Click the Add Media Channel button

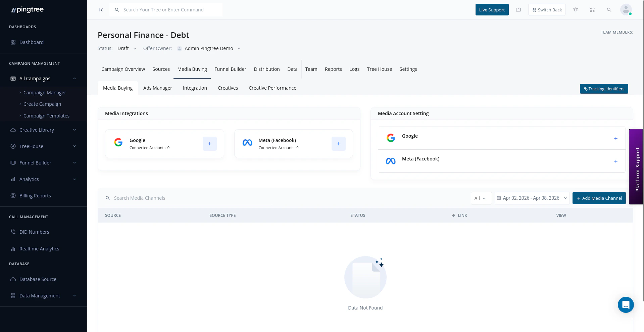(x=599, y=198)
